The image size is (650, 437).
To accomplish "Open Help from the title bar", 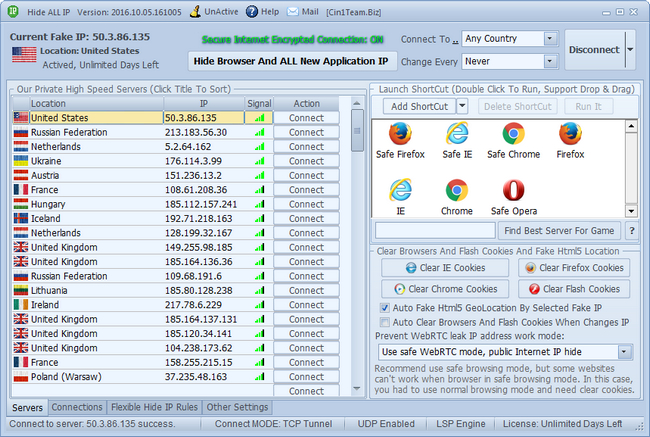I will pos(262,12).
